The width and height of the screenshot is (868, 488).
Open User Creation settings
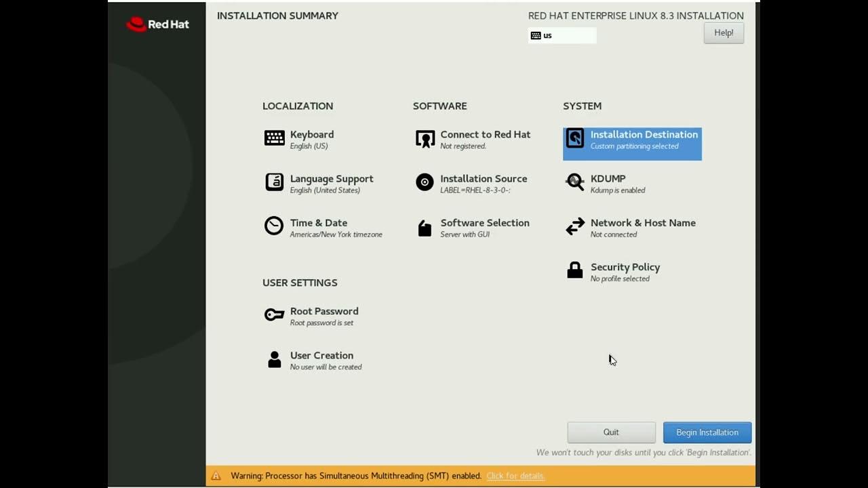[313, 360]
